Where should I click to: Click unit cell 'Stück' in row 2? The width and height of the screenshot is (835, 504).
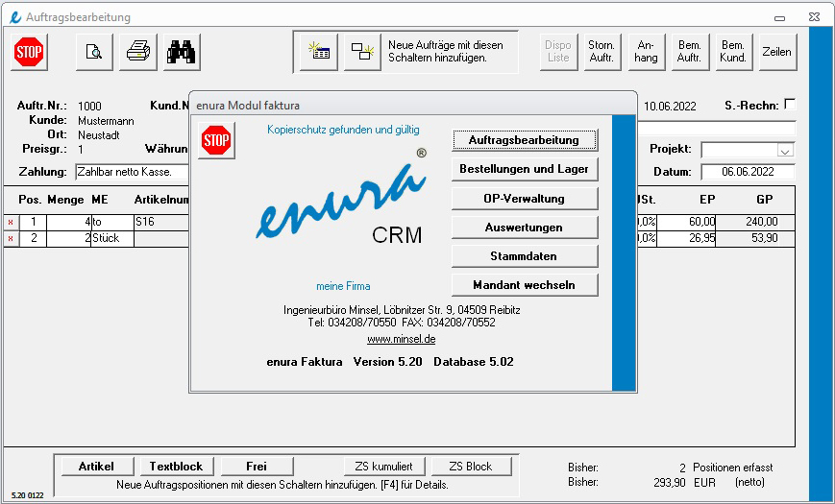pyautogui.click(x=112, y=239)
